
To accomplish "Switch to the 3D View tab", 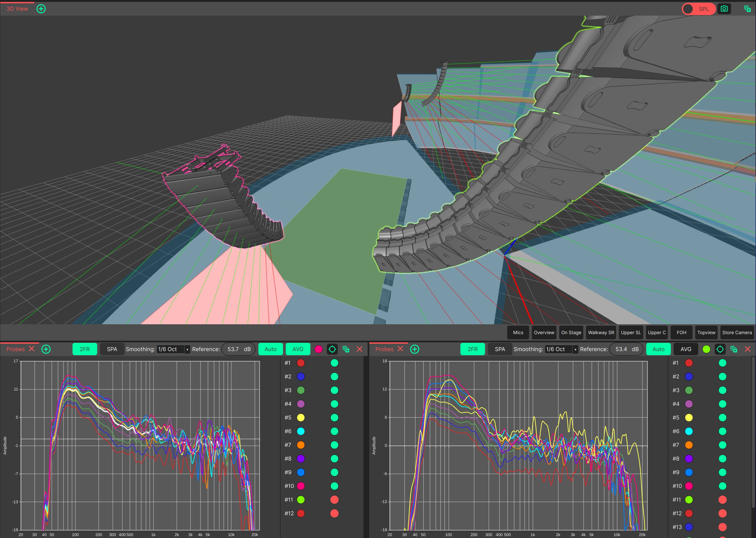I will [x=17, y=9].
